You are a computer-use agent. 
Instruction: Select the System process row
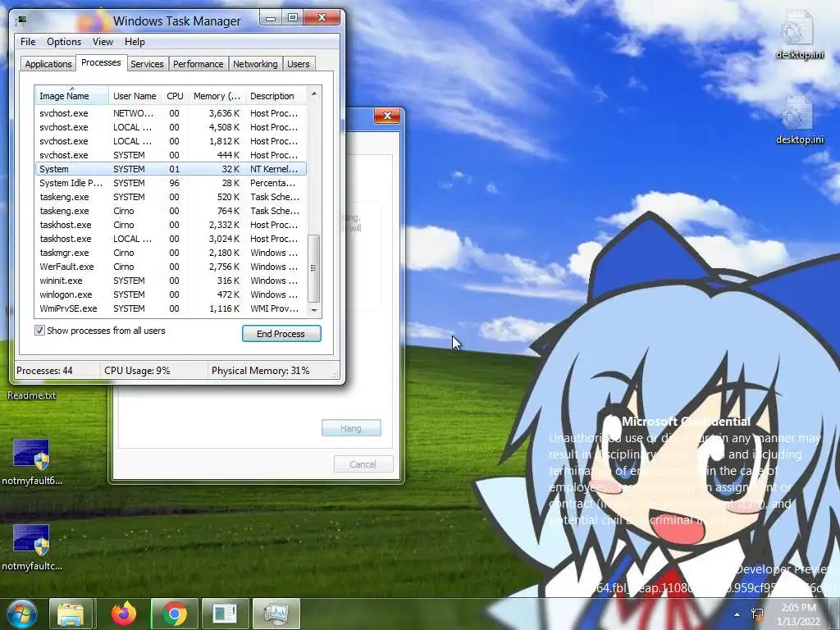tap(171, 169)
